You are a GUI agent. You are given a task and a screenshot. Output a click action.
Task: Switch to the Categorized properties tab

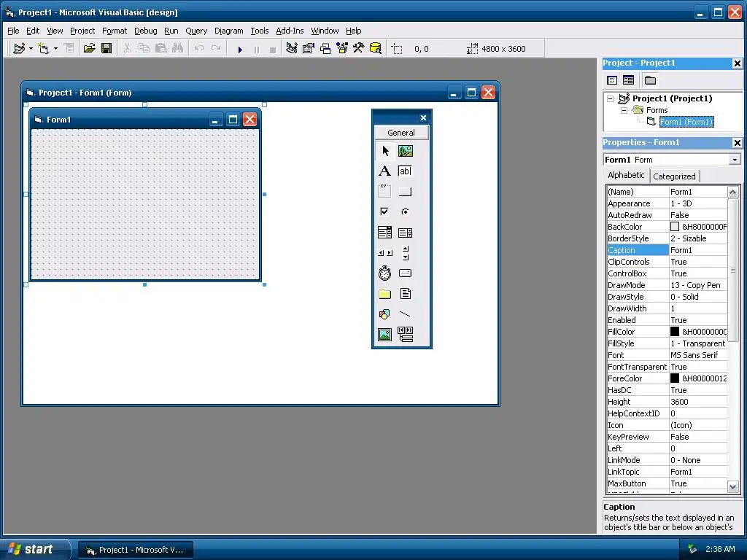pos(674,176)
